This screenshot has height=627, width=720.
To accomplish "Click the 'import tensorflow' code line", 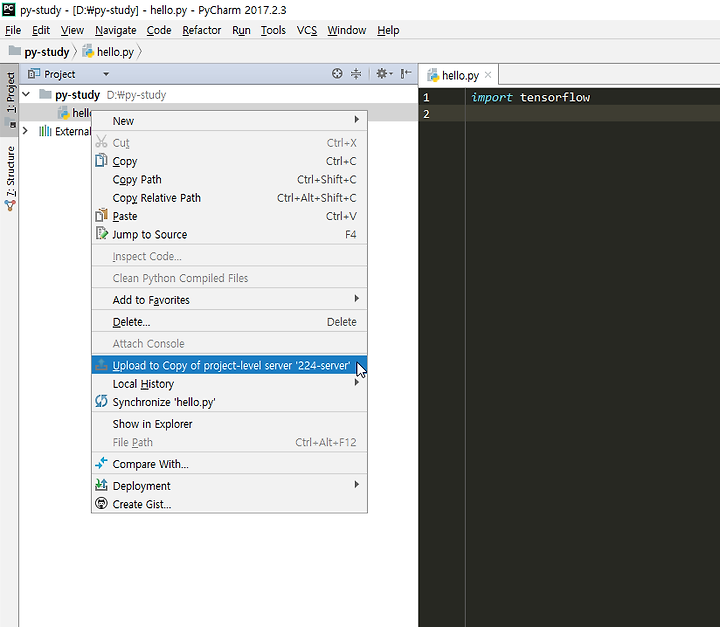I will pyautogui.click(x=531, y=97).
